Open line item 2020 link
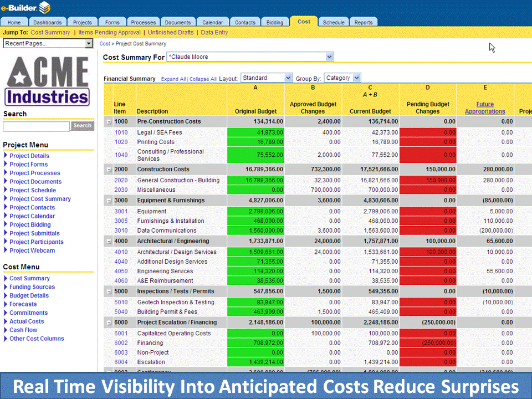The image size is (532, 399). (121, 180)
